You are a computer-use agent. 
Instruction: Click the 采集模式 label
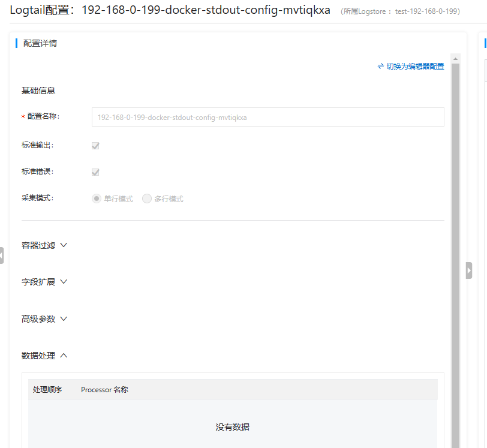pyautogui.click(x=38, y=198)
